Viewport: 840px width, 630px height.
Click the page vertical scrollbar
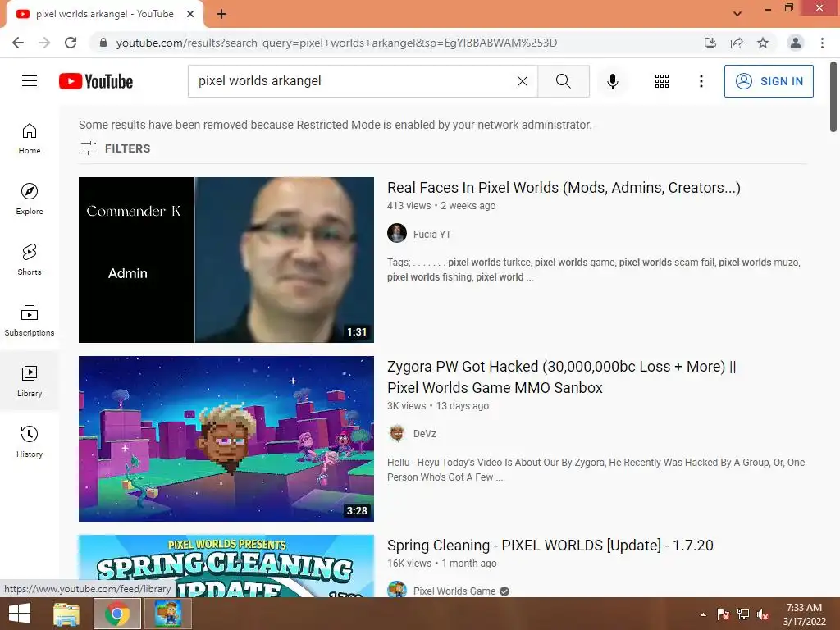(833, 97)
